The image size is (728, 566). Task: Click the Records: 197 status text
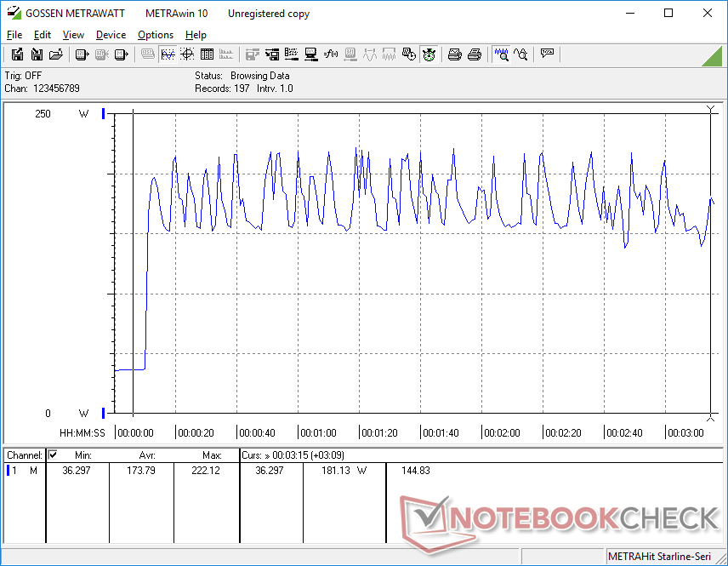pyautogui.click(x=222, y=89)
